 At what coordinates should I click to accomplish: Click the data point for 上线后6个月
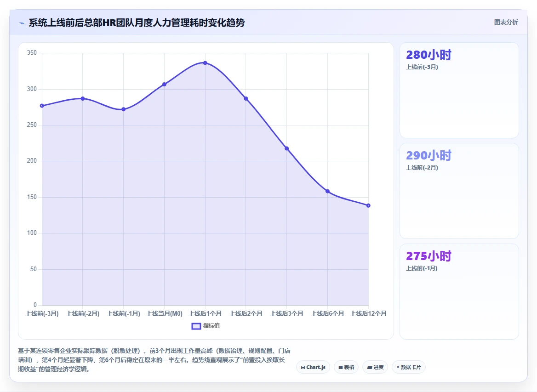click(x=327, y=191)
